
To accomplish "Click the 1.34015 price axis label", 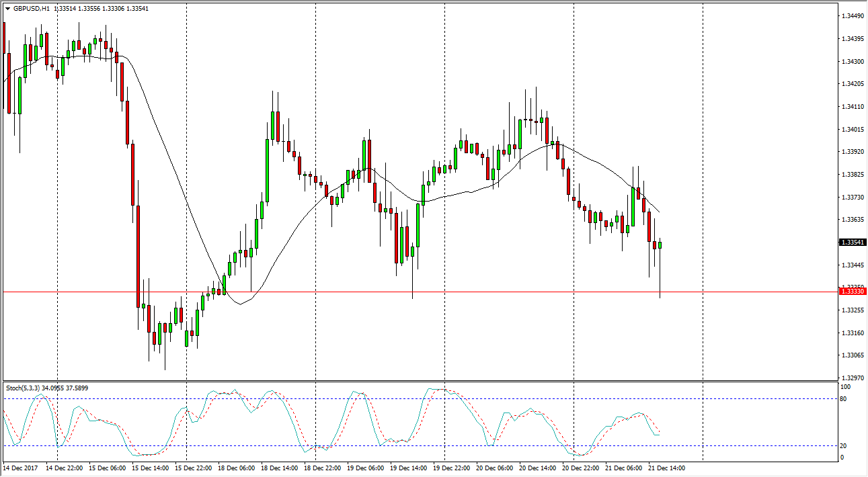I will (852, 129).
